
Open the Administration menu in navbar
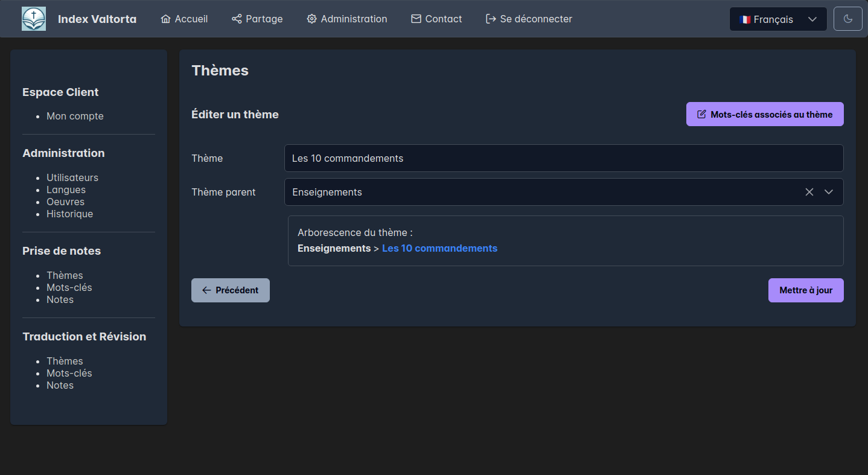point(346,19)
